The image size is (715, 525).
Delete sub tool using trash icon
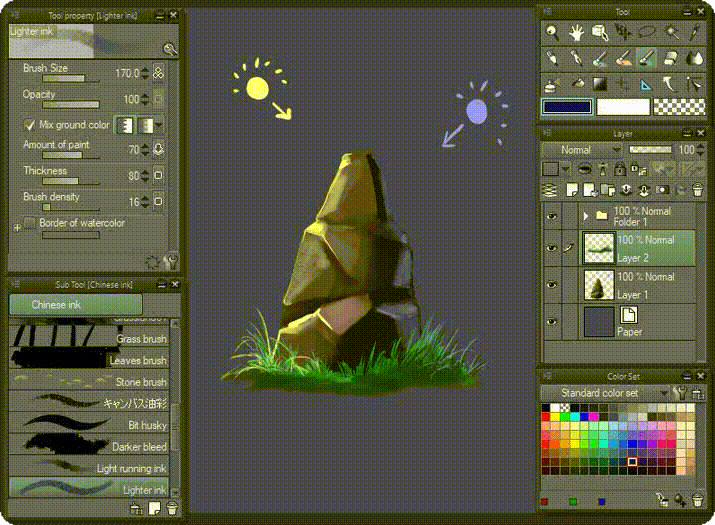coord(172,508)
